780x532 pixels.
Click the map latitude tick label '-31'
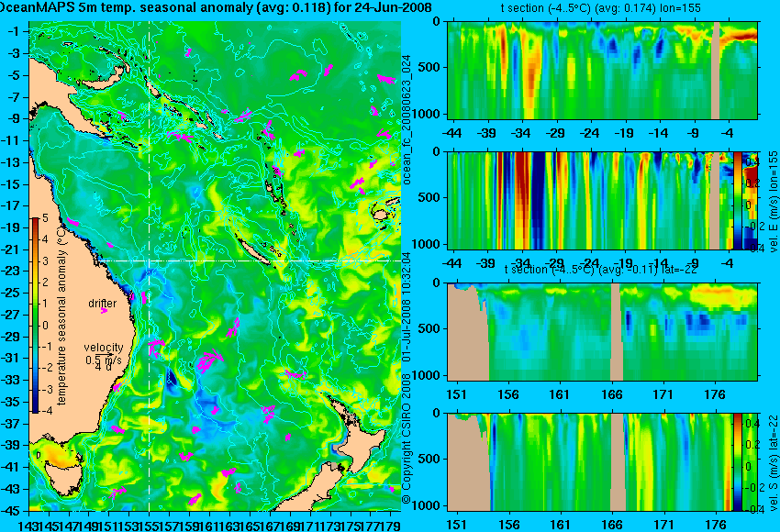coord(11,358)
